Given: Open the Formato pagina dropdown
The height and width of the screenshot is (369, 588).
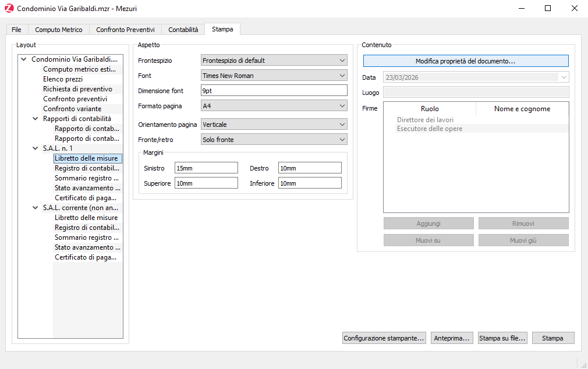Looking at the screenshot, I should click(274, 106).
